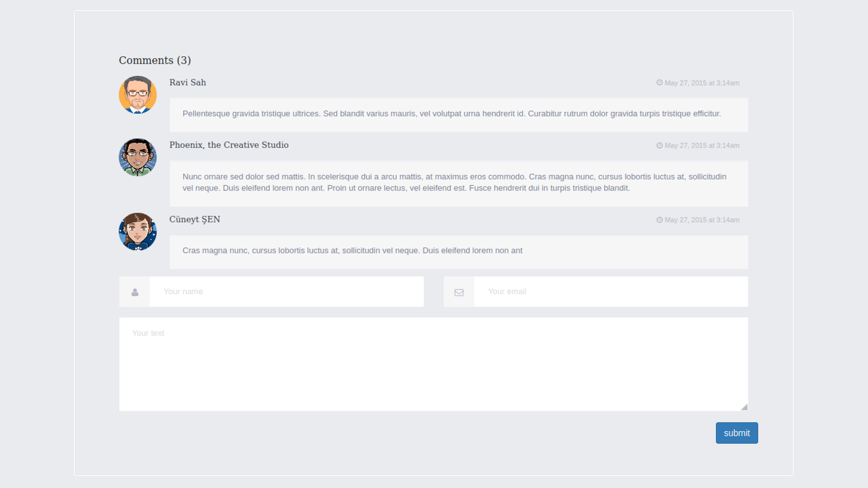Click the textarea resize handle

click(x=744, y=407)
